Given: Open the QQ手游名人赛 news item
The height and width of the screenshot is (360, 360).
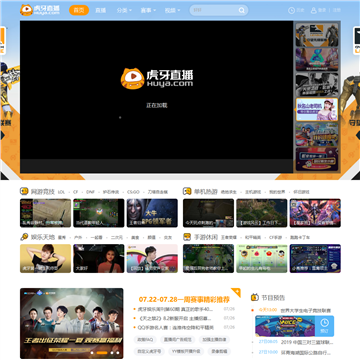Looking at the screenshot, I should (176, 328).
